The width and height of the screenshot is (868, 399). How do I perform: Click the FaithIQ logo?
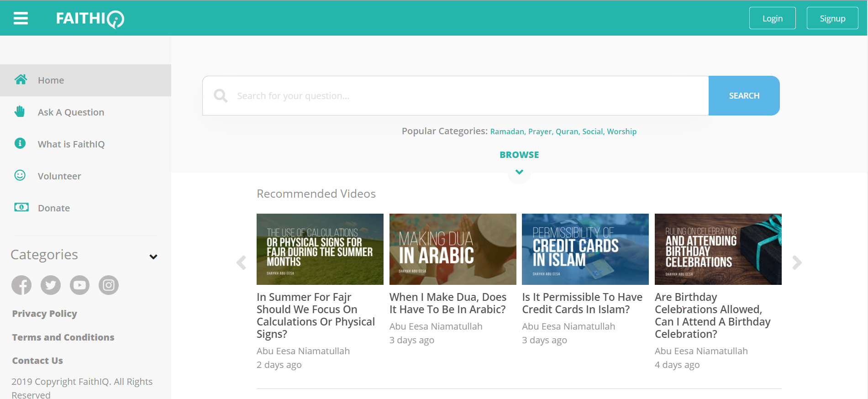[90, 19]
